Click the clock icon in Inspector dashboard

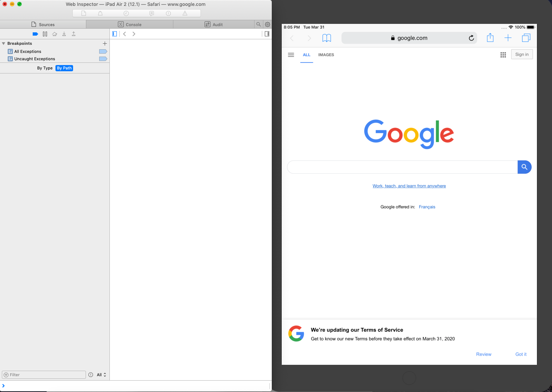click(x=126, y=13)
